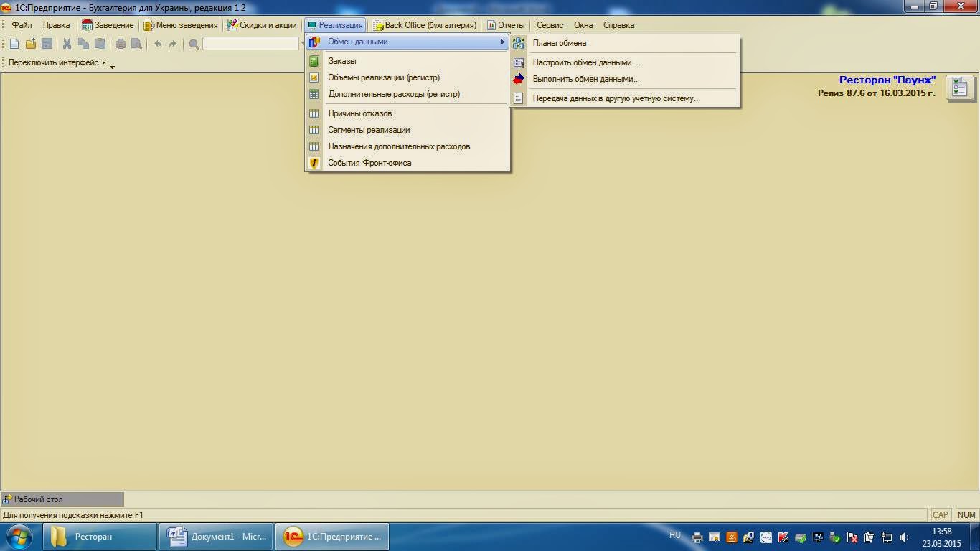Click the Print toolbar icon
Viewport: 980px width, 551px height.
121,44
